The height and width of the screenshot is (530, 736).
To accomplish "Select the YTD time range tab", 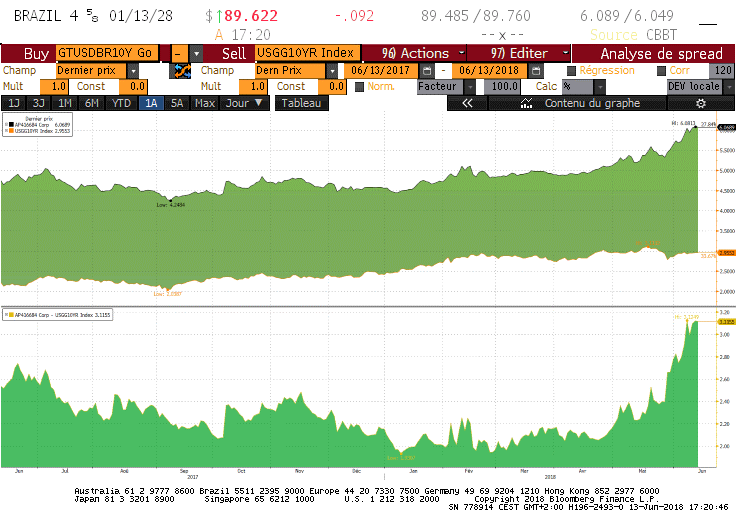I will pyautogui.click(x=122, y=103).
